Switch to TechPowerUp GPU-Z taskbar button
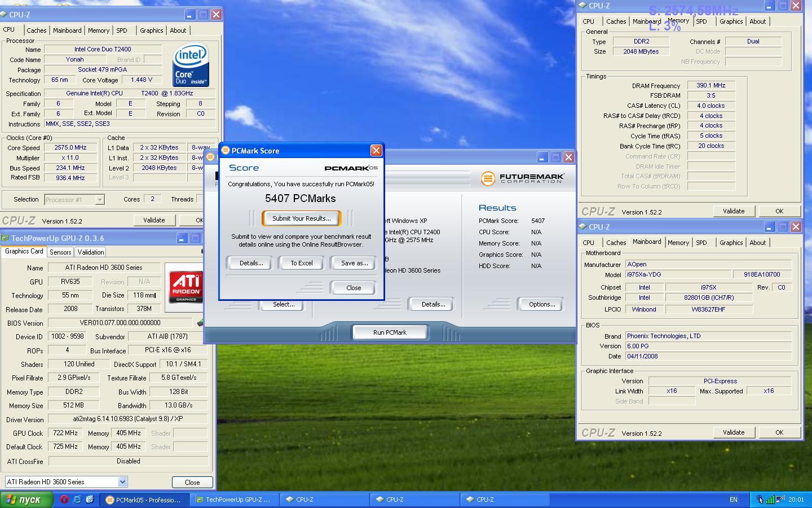The image size is (812, 508). pos(233,500)
